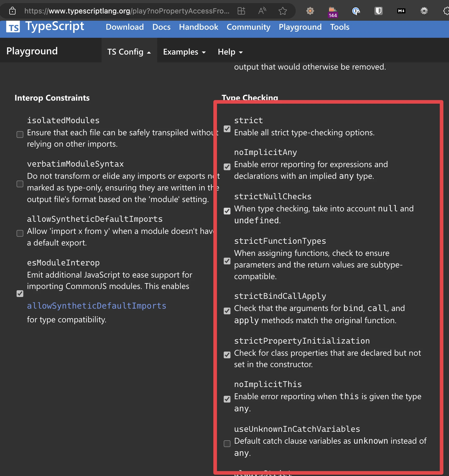
Task: Expand the Help dropdown menu
Action: point(230,52)
